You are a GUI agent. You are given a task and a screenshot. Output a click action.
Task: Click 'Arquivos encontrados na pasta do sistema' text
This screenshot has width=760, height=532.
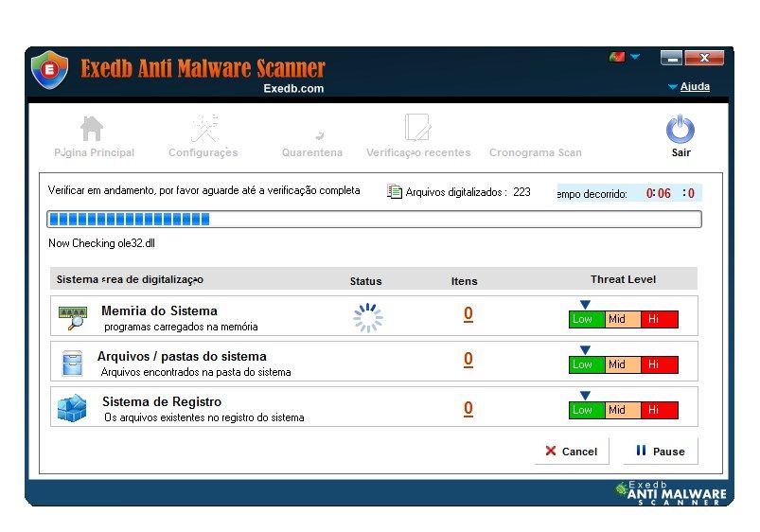pyautogui.click(x=196, y=372)
